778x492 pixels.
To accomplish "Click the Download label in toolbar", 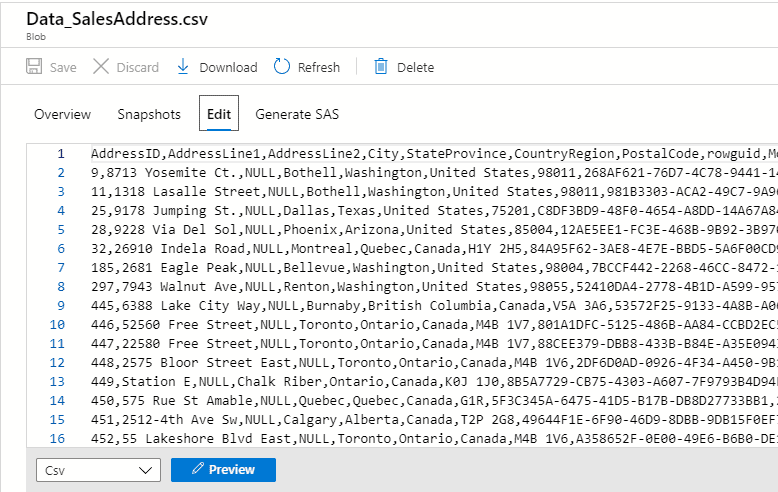I will pyautogui.click(x=228, y=68).
